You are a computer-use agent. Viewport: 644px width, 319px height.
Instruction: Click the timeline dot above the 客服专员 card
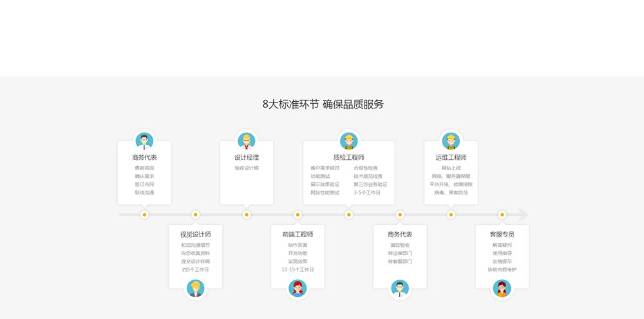502,215
